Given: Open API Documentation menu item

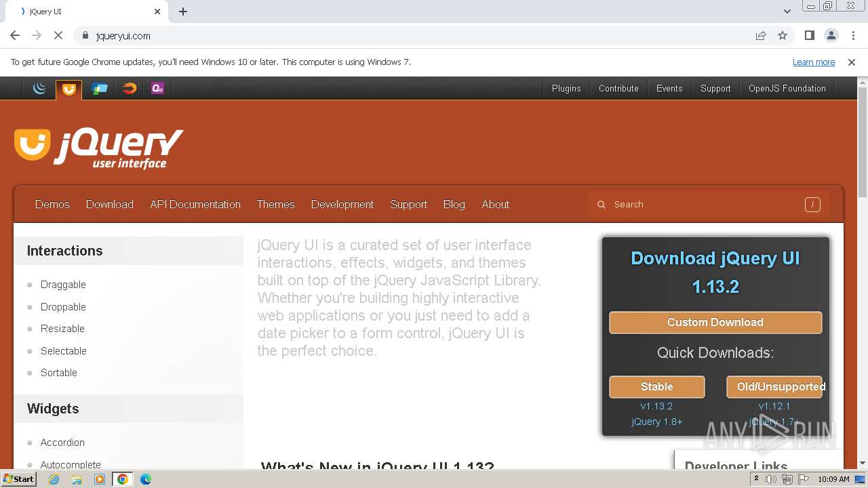Looking at the screenshot, I should click(x=195, y=204).
